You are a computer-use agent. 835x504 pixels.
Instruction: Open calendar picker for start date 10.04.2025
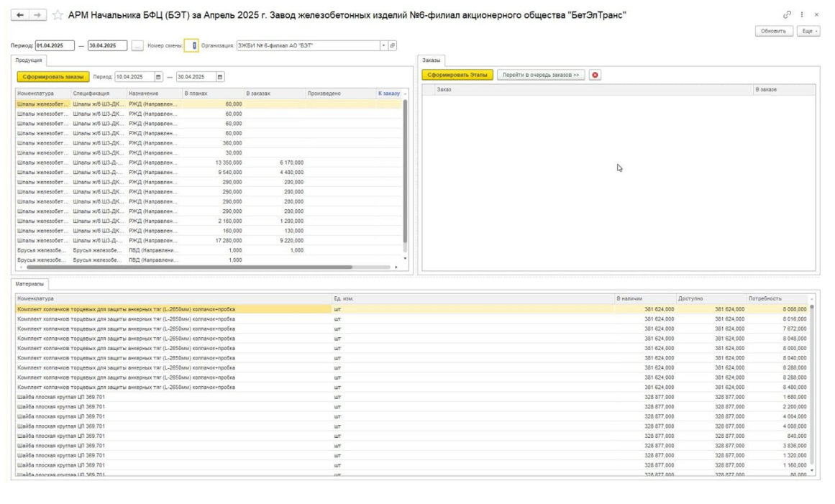[x=158, y=77]
